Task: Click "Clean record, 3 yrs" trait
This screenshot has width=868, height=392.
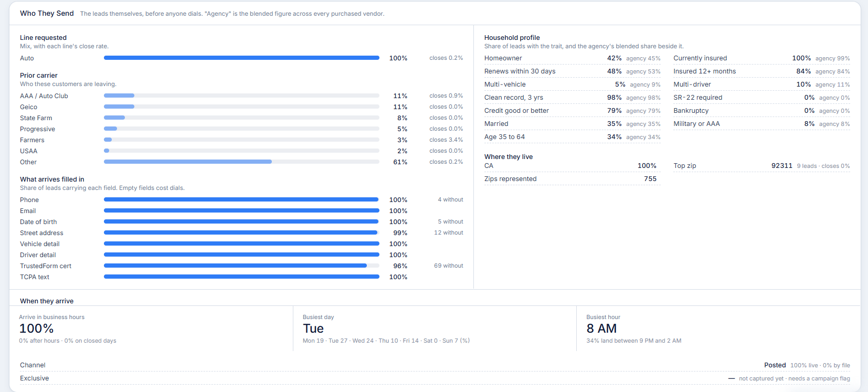Action: 514,98
